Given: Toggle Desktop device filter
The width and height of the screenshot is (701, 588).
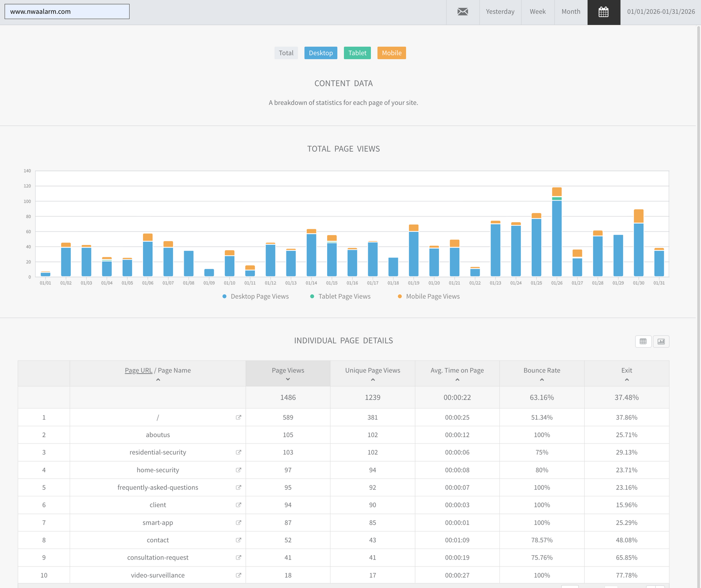Looking at the screenshot, I should pos(321,53).
